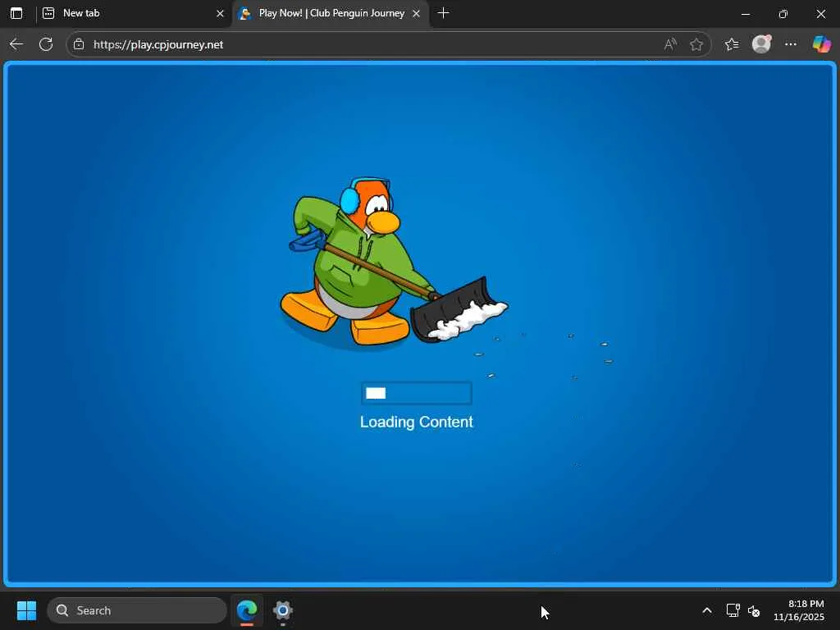Screen dimensions: 840x630
Task: Switch to the New tab
Action: pos(133,13)
